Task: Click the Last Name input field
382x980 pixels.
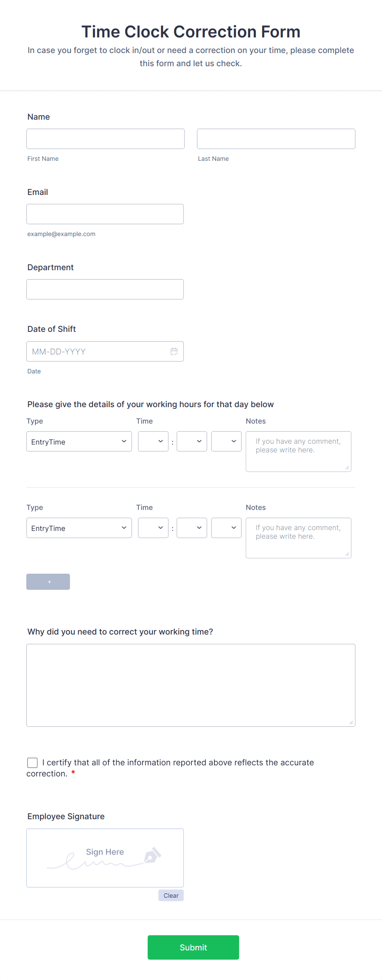Action: (276, 139)
